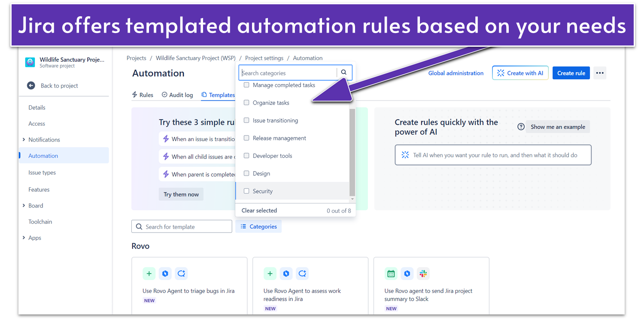Click the category list vertical scrollbar
Viewport: 644px width, 320px height.
tap(352, 152)
